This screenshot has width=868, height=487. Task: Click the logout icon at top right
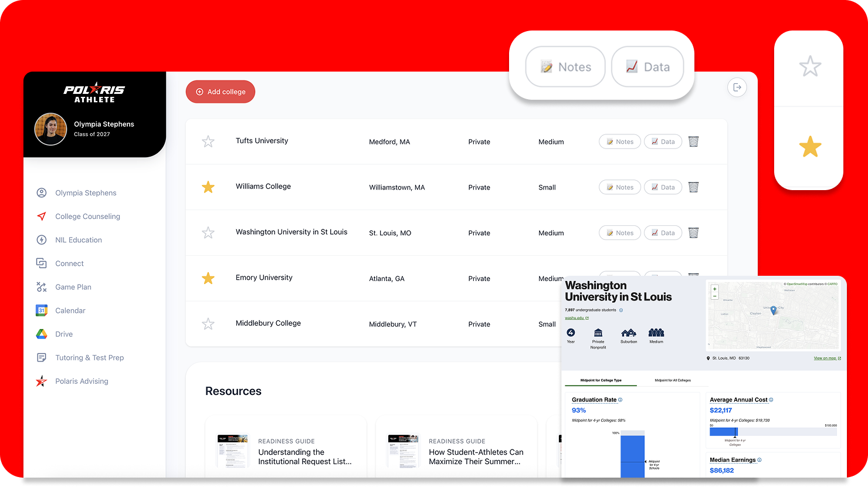coord(737,87)
